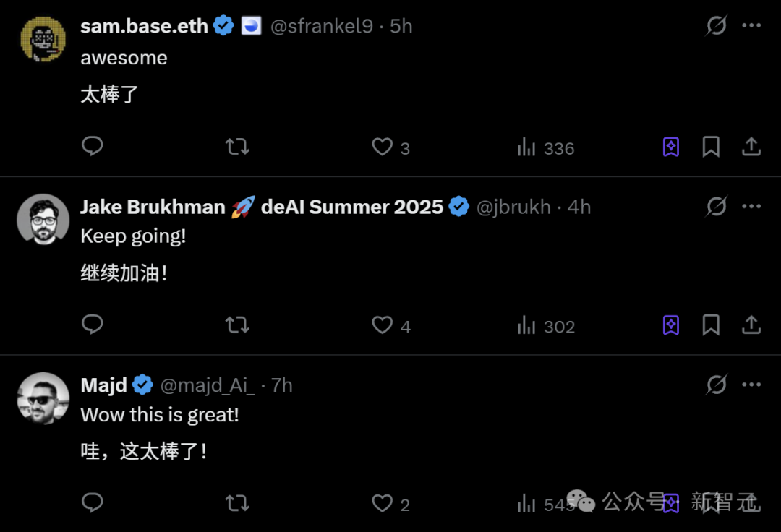Like Jake Brukhman's Keep going tweet
This screenshot has height=532, width=781.
click(x=391, y=325)
